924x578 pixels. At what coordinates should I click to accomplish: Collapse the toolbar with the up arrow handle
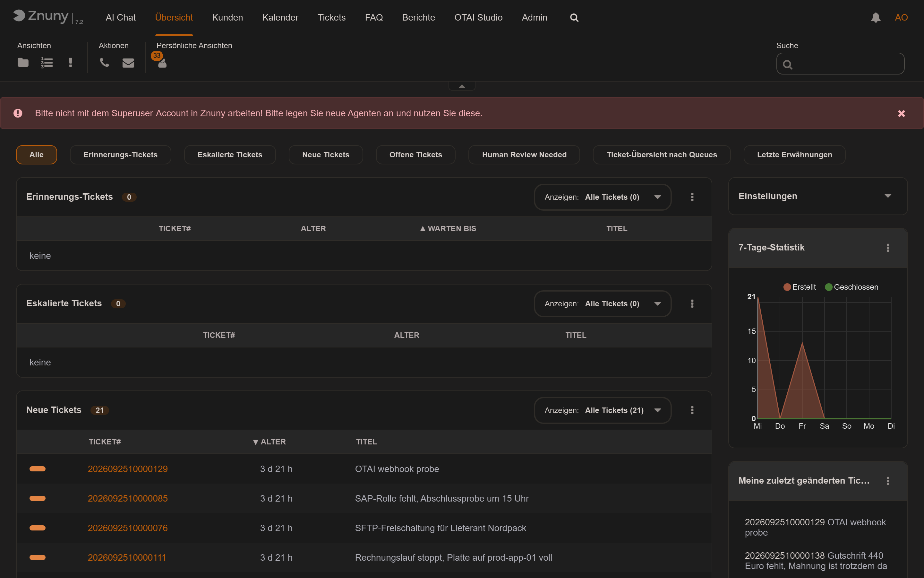tap(462, 86)
